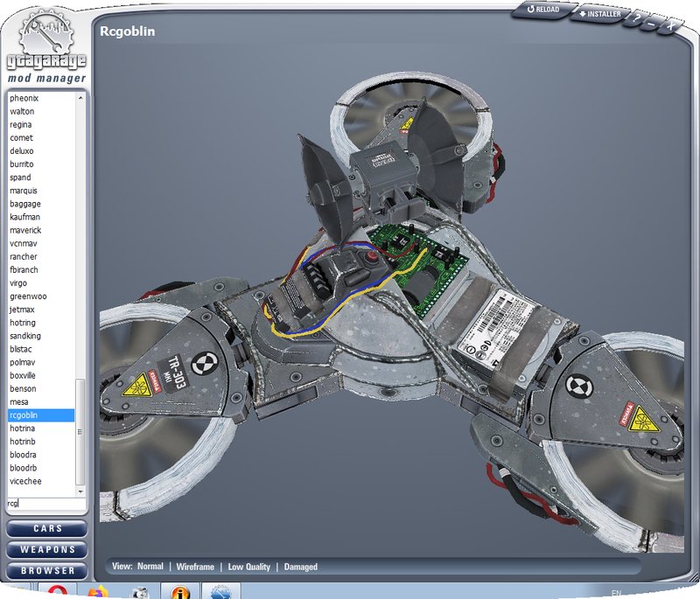Image resolution: width=700 pixels, height=599 pixels.
Task: Select hotring in the vehicle list
Action: pyautogui.click(x=41, y=323)
